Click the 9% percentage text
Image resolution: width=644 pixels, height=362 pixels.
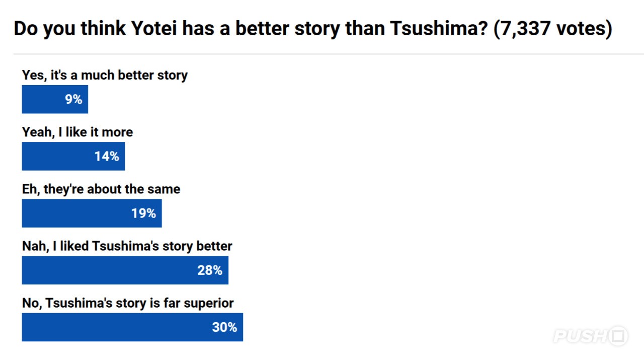pos(73,99)
